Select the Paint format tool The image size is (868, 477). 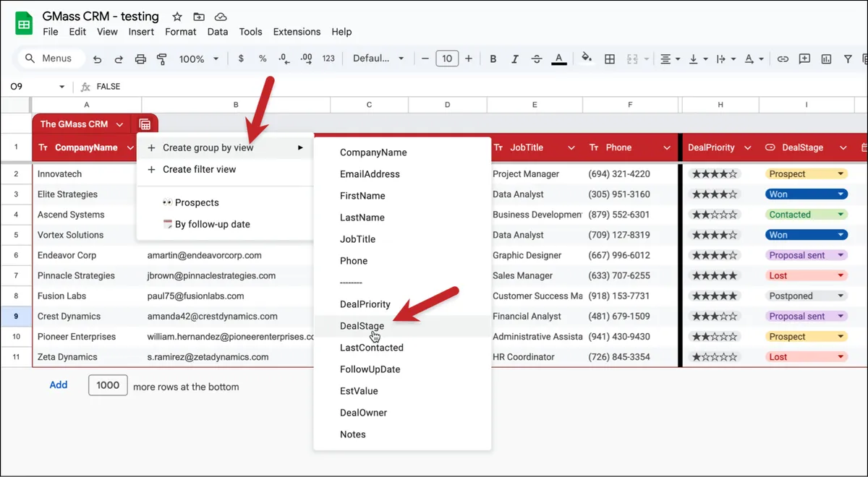pyautogui.click(x=161, y=59)
